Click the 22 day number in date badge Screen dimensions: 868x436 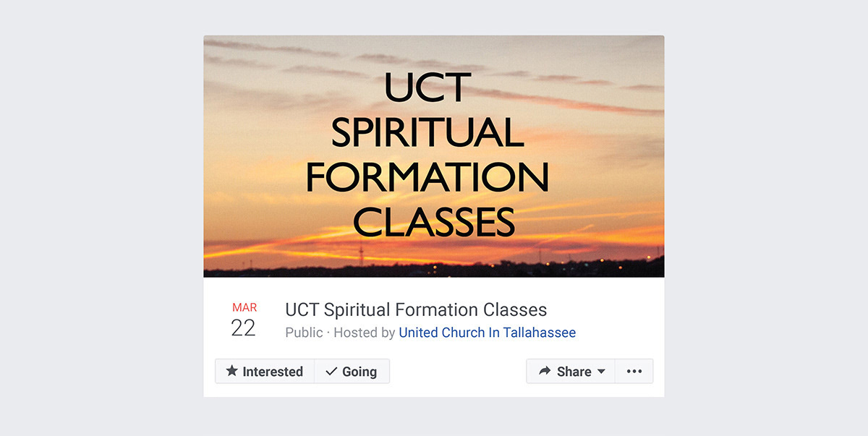point(244,328)
